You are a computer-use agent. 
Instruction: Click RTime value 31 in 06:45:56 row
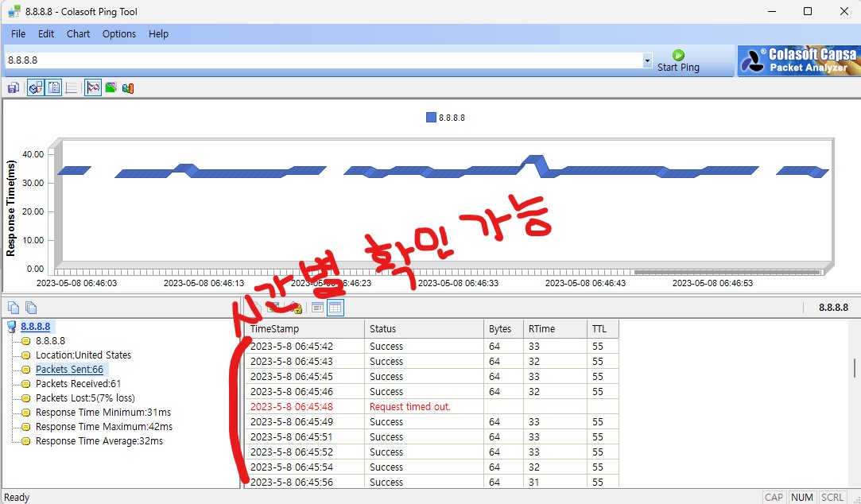click(533, 482)
